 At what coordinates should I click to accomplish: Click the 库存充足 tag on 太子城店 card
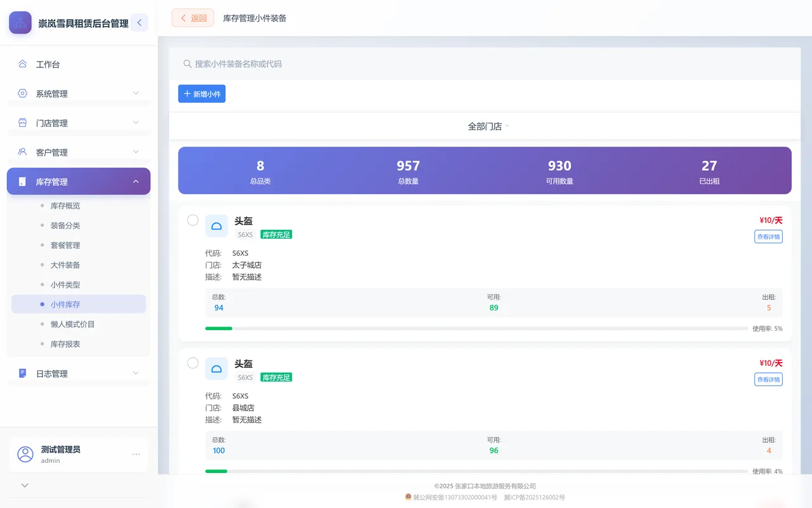pyautogui.click(x=276, y=234)
